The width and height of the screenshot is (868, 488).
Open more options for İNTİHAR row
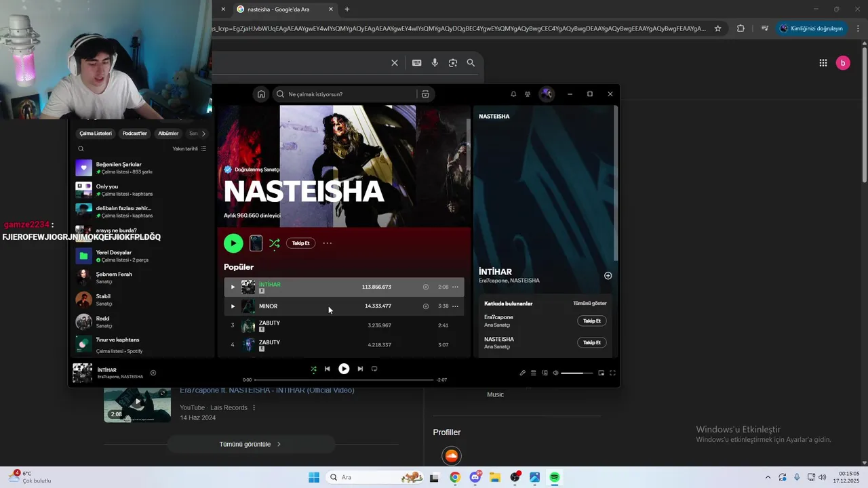[x=455, y=287]
